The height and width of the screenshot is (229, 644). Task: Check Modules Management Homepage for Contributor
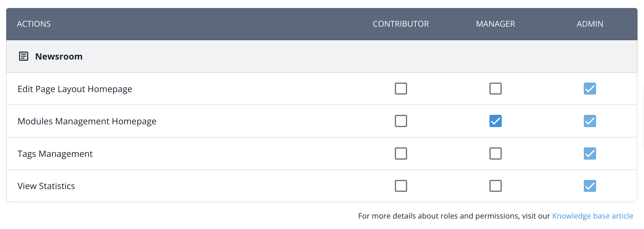pyautogui.click(x=401, y=121)
